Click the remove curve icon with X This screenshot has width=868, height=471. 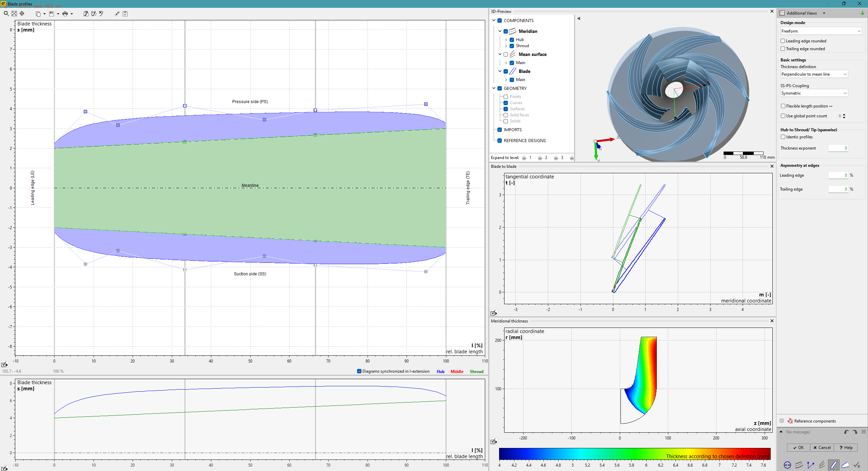pyautogui.click(x=101, y=14)
